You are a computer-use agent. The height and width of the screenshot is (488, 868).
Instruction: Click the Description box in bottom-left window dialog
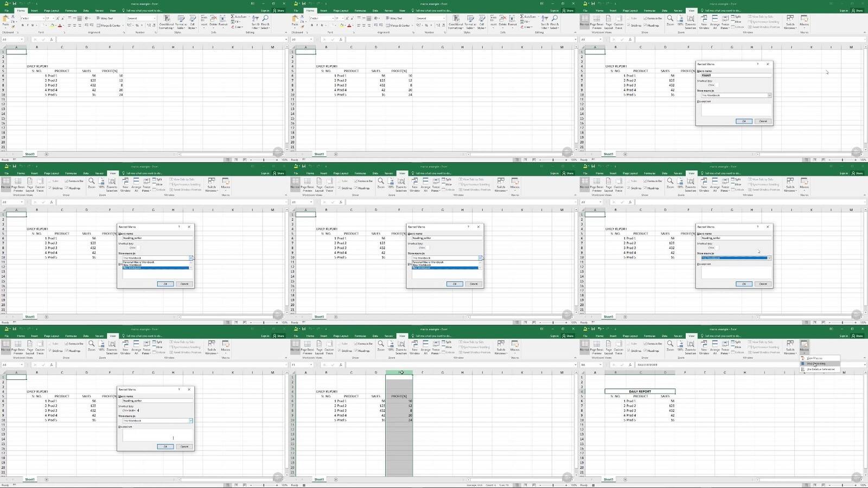157,435
